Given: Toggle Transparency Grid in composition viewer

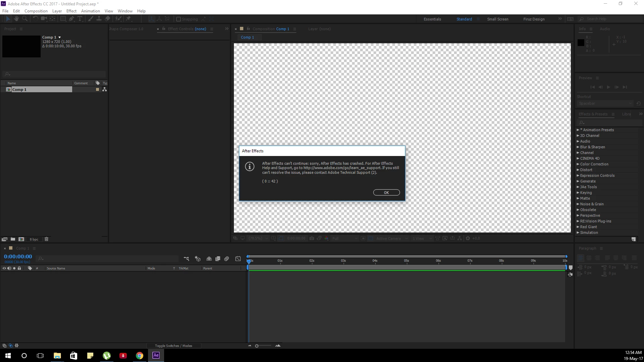Looking at the screenshot, I should (x=370, y=239).
